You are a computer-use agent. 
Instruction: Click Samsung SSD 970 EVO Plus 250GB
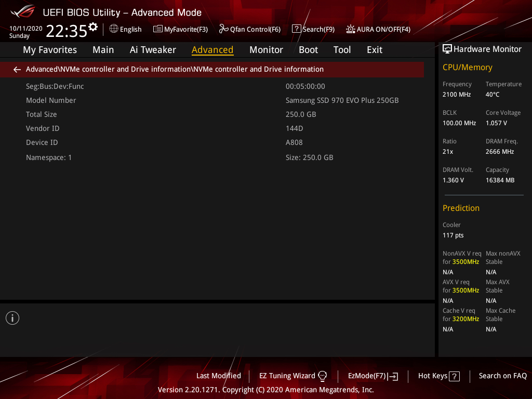[x=342, y=100]
